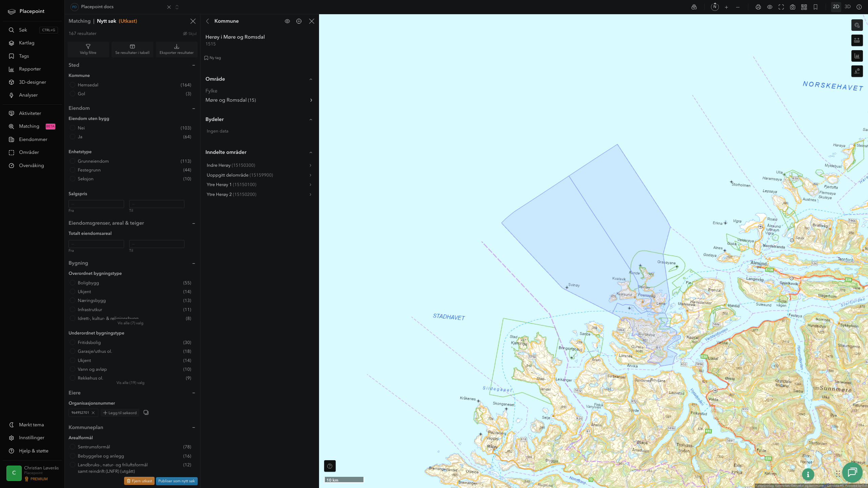
Task: Close the Matching search panel
Action: tap(193, 21)
